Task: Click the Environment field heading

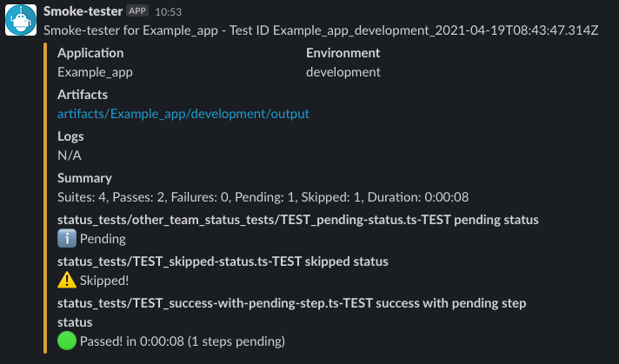Action: 343,53
